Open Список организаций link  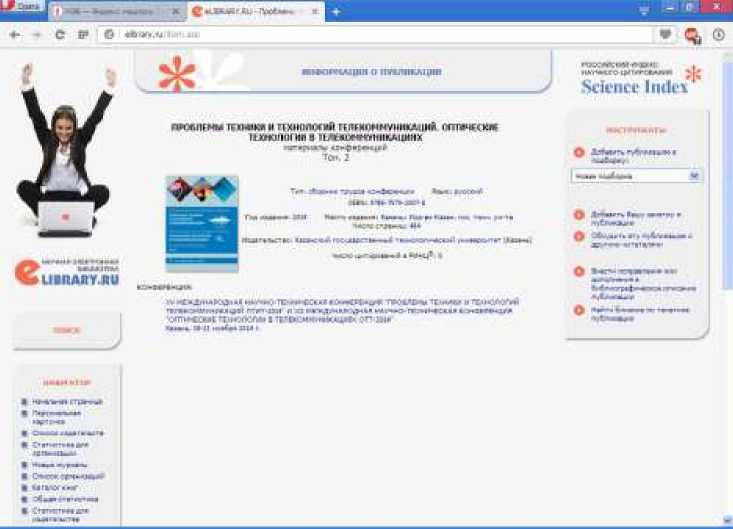[68, 476]
